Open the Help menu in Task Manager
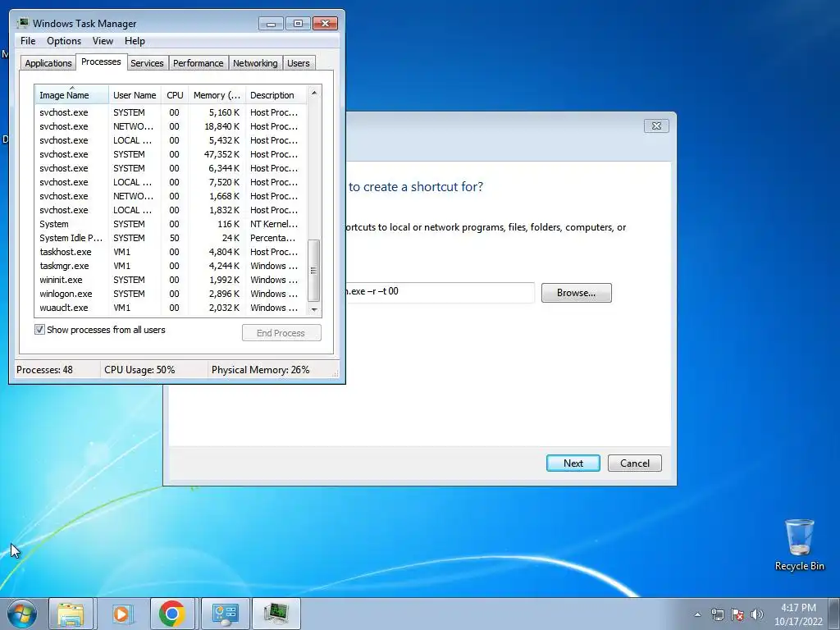This screenshot has width=840, height=630. pyautogui.click(x=135, y=41)
